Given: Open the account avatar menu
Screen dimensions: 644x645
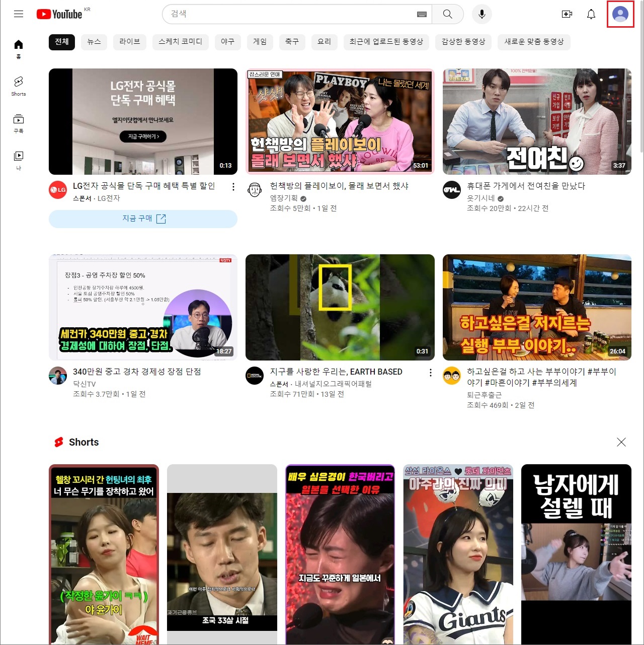Looking at the screenshot, I should [620, 14].
